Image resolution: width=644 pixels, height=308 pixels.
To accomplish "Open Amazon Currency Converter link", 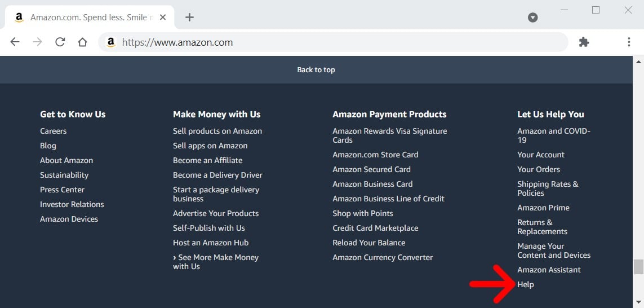I will pos(383,257).
